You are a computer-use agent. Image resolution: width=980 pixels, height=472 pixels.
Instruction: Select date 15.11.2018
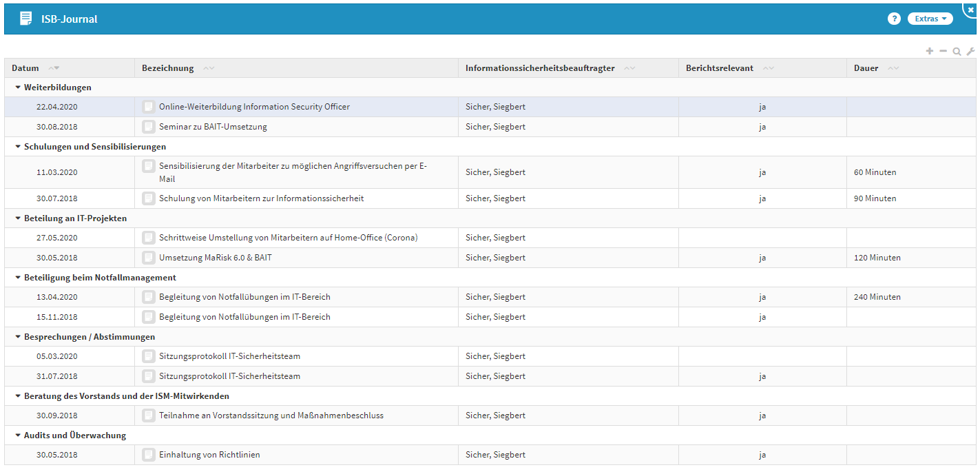coord(57,317)
